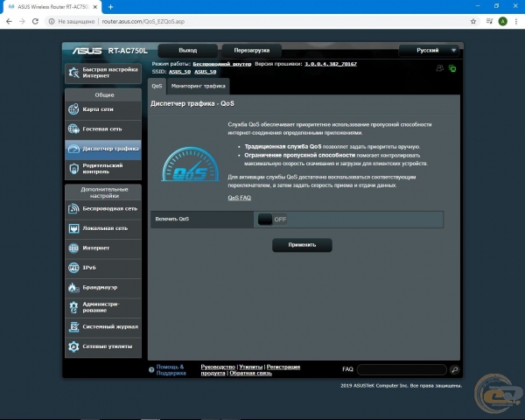525x420 pixels.
Task: Open System Log (Системный журнал) icon
Action: tap(73, 326)
